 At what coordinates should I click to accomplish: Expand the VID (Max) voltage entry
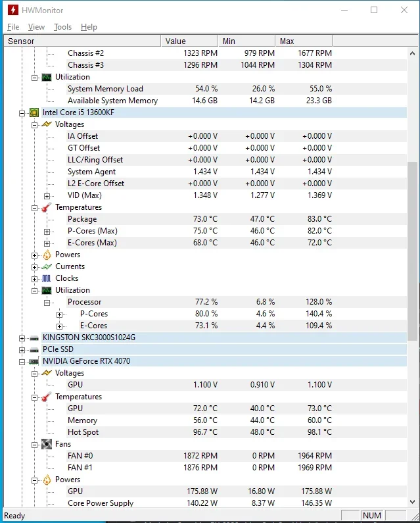coord(47,195)
